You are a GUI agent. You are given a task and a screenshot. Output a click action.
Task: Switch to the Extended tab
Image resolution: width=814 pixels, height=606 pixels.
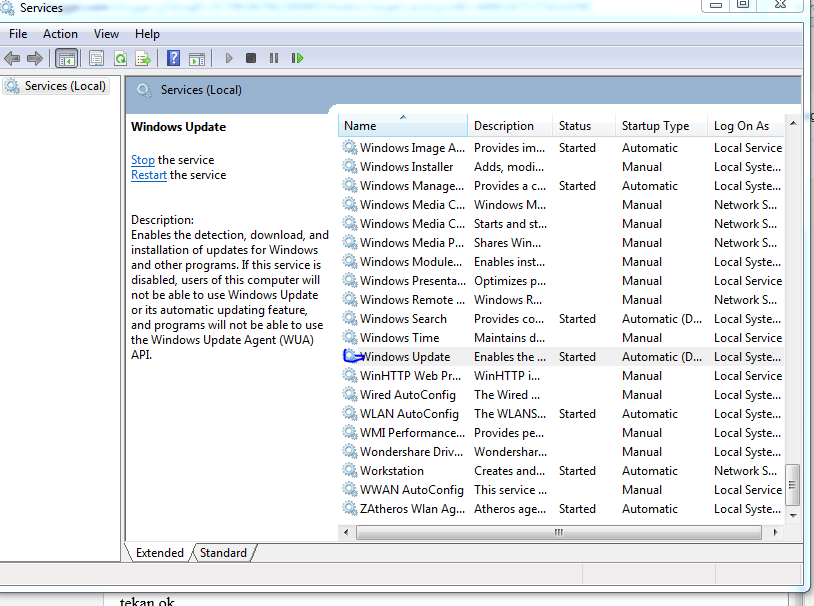coord(159,553)
